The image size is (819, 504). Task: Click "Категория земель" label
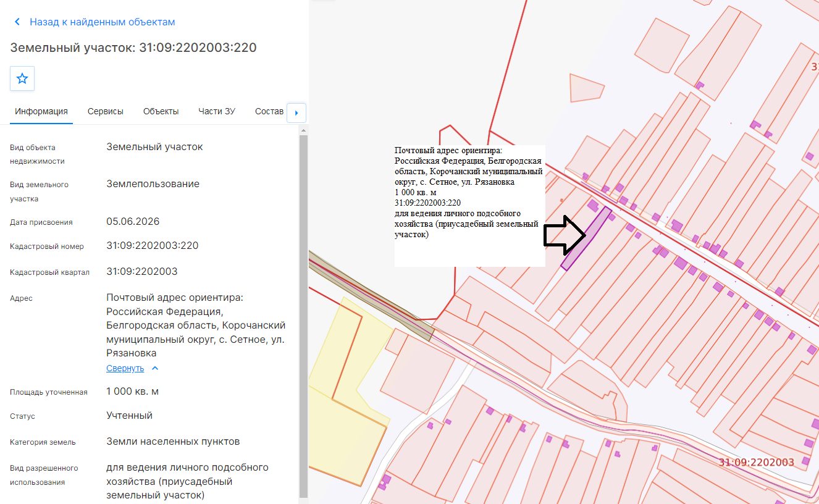(x=43, y=442)
